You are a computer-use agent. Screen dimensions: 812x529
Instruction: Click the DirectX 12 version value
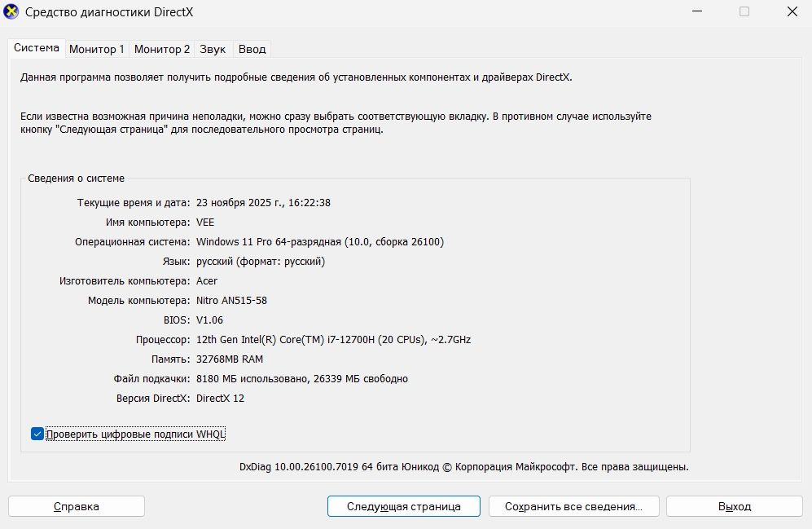coord(220,398)
